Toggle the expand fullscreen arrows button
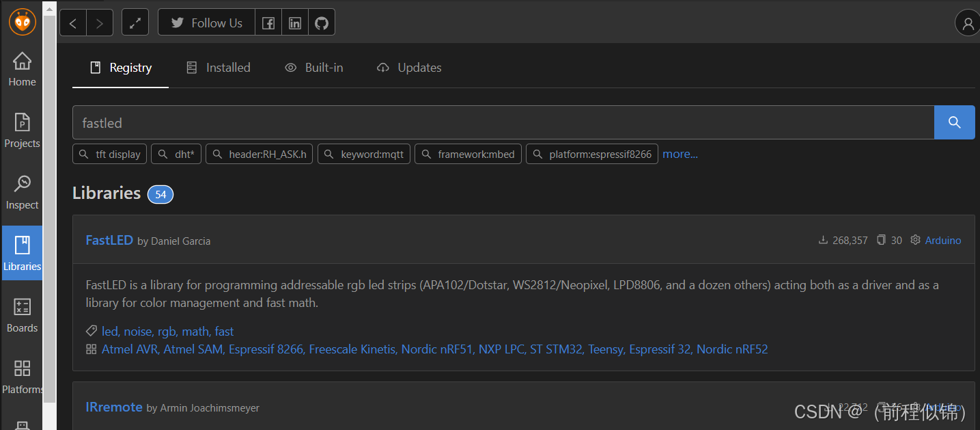The height and width of the screenshot is (430, 980). tap(135, 23)
